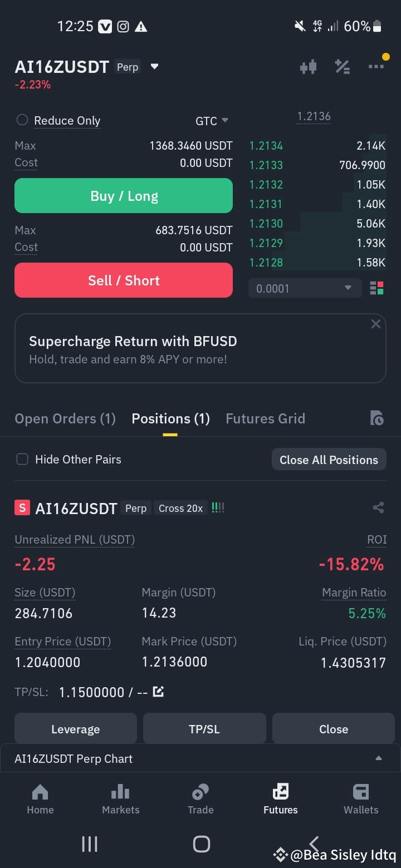Viewport: 401px width, 868px height.
Task: Dismiss the BFUSD promotion banner
Action: tap(376, 324)
